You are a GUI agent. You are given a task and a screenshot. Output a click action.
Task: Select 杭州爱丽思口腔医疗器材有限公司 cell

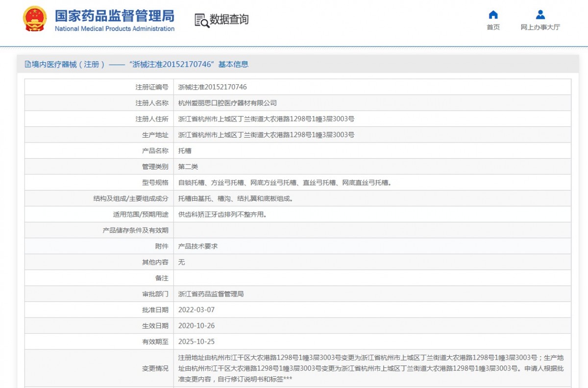[227, 103]
